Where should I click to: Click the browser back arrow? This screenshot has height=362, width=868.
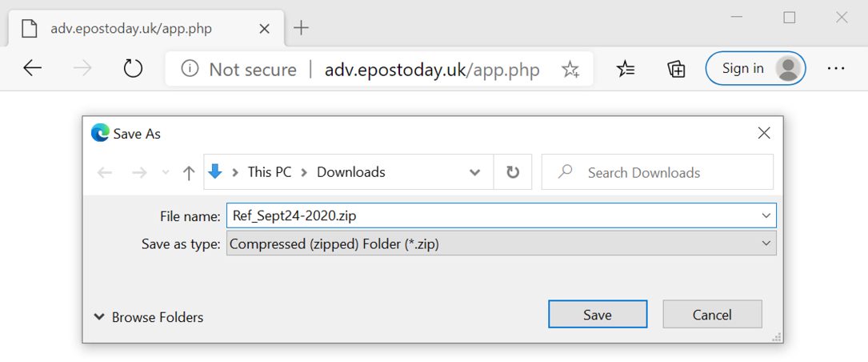click(x=33, y=69)
